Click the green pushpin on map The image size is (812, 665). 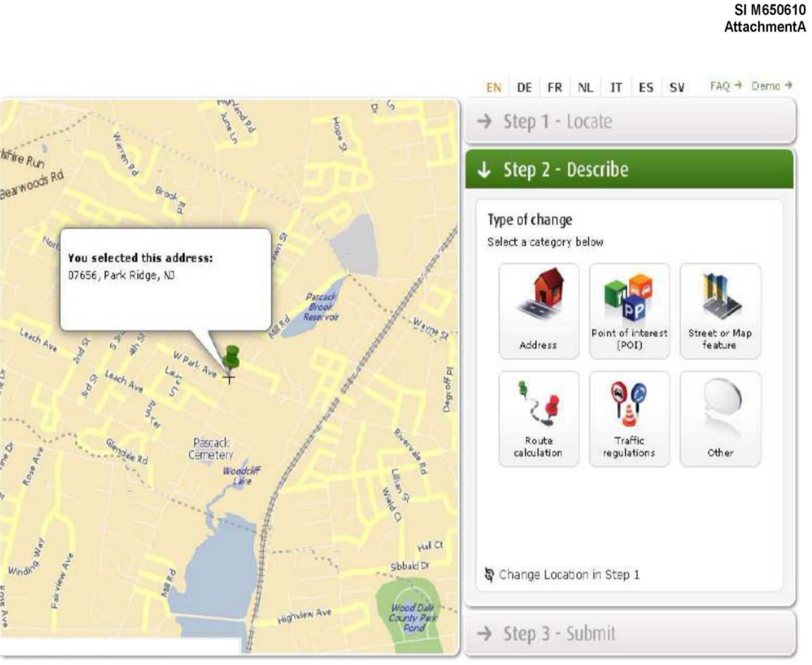tap(231, 358)
